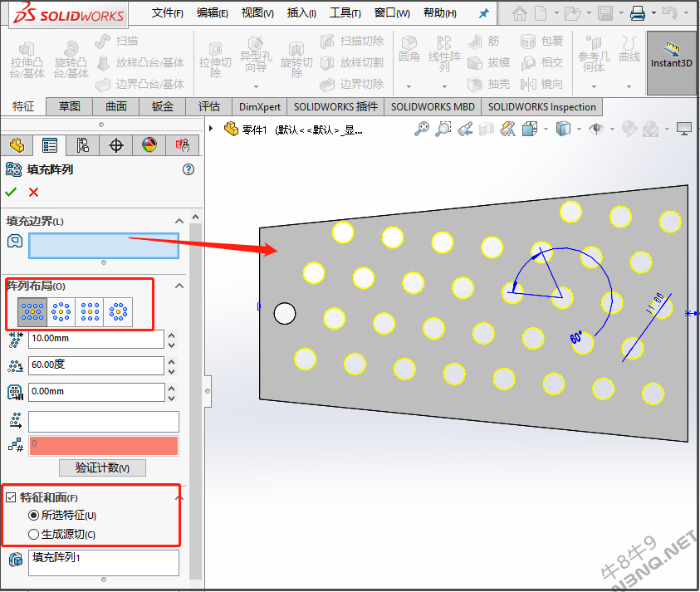
Task: Click the 验证计数 button
Action: 102,467
